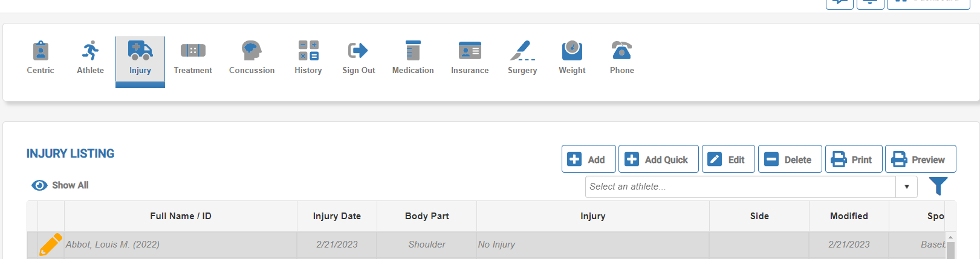Click the Sign Out arrow icon
980x259 pixels.
[x=359, y=51]
